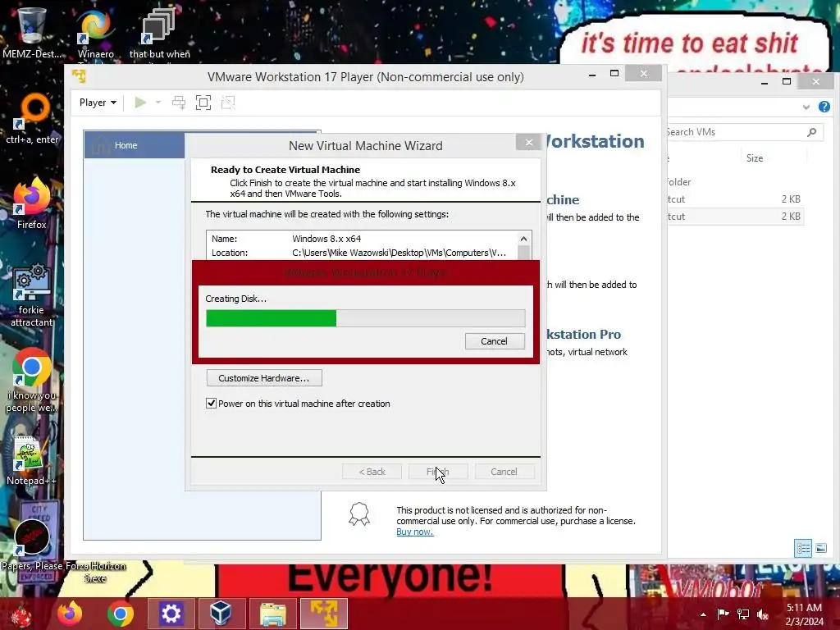
Task: Click the Unity mode toolbar icon
Action: point(228,103)
